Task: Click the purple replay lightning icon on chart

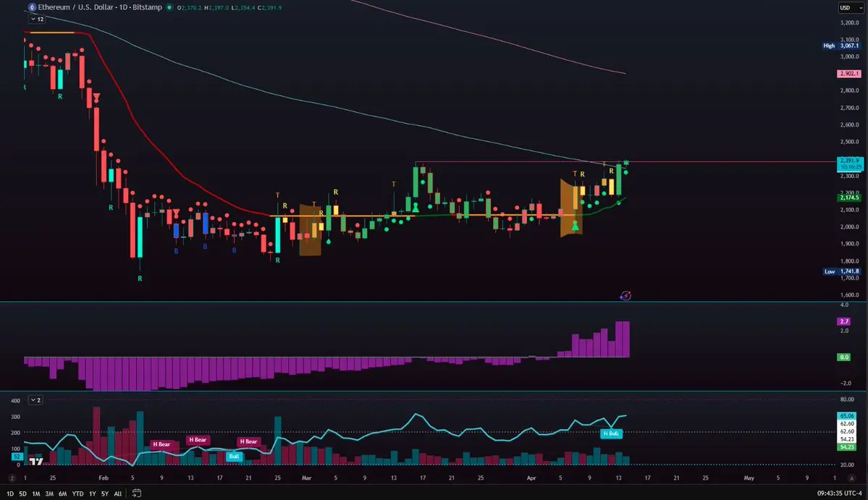Action: pos(625,296)
